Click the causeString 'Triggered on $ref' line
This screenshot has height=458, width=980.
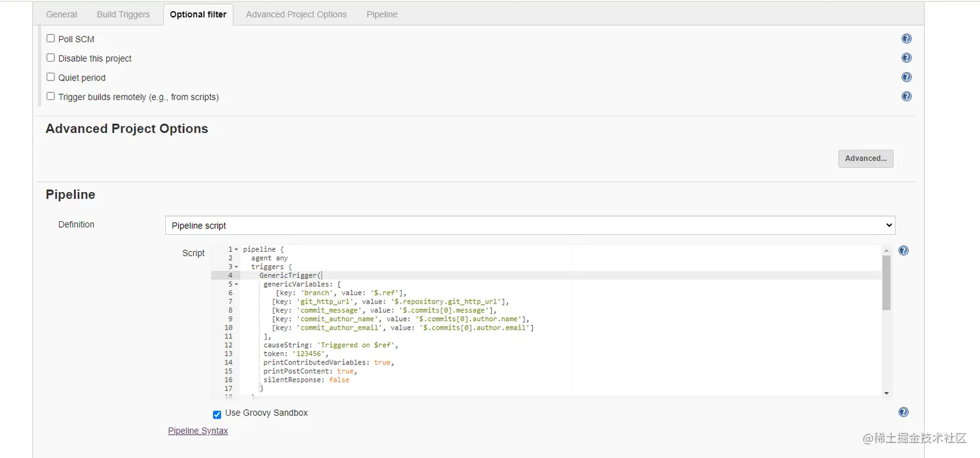(331, 345)
